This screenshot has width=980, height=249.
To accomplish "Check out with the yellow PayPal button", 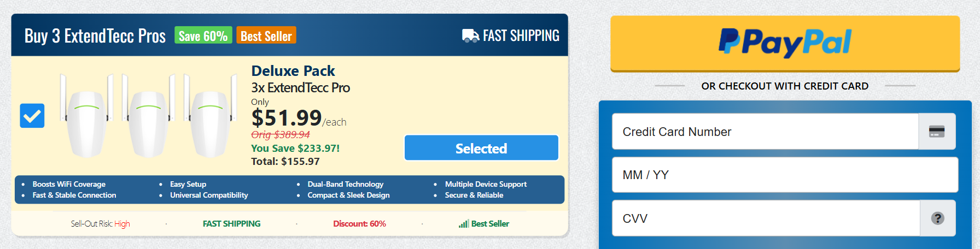I will pos(785,44).
